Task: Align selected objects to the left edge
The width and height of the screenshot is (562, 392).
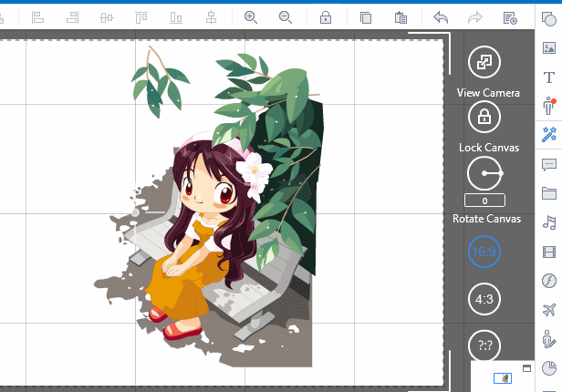Action: pos(37,17)
